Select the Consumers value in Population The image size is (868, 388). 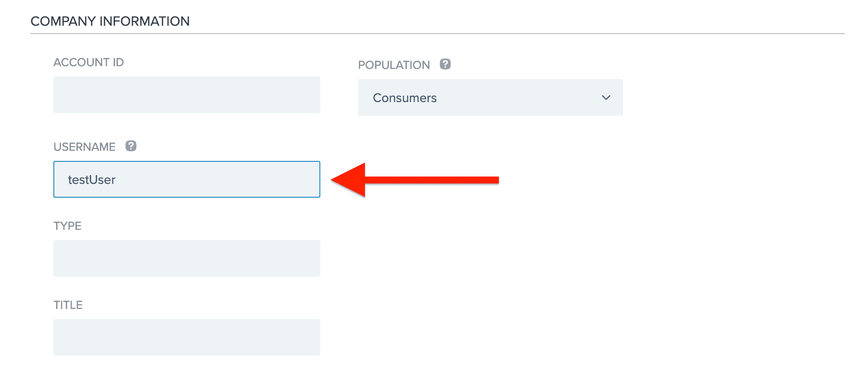tap(405, 98)
